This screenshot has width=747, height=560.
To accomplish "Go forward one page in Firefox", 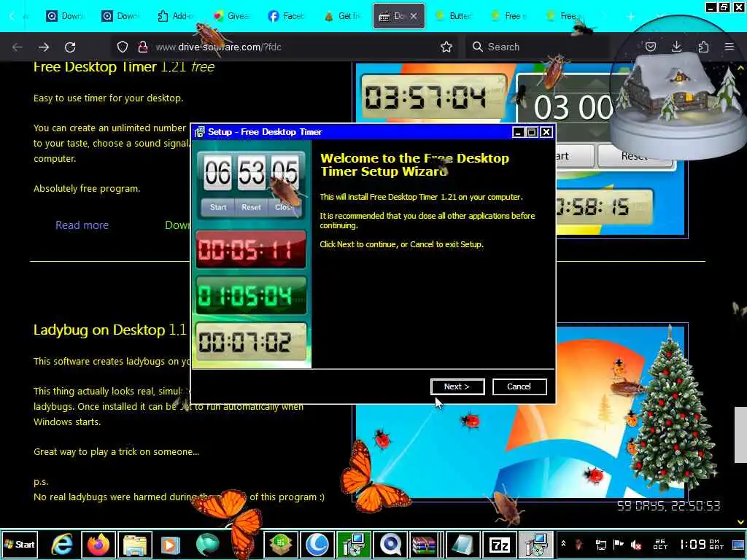I will pos(44,47).
